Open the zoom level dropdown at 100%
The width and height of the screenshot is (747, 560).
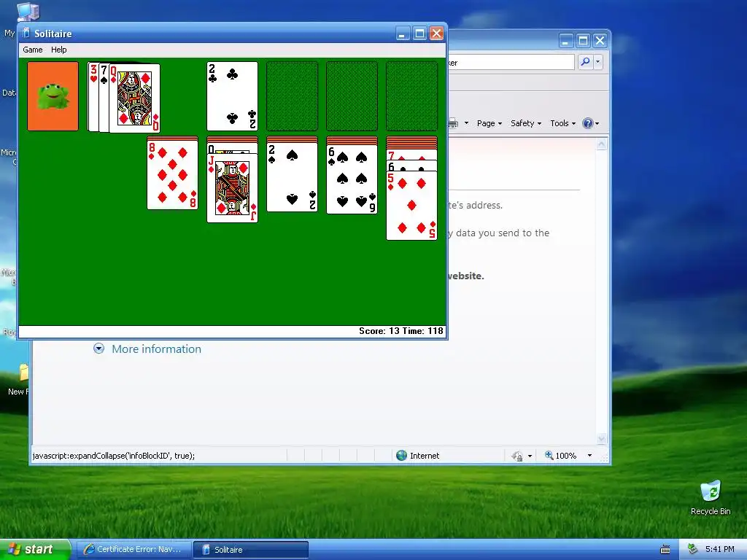589,456
